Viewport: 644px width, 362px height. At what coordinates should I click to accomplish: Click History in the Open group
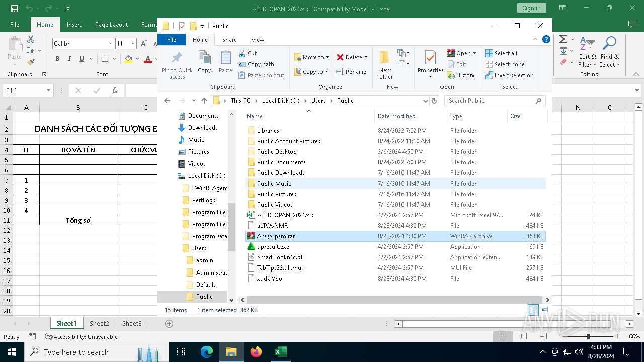tap(461, 75)
